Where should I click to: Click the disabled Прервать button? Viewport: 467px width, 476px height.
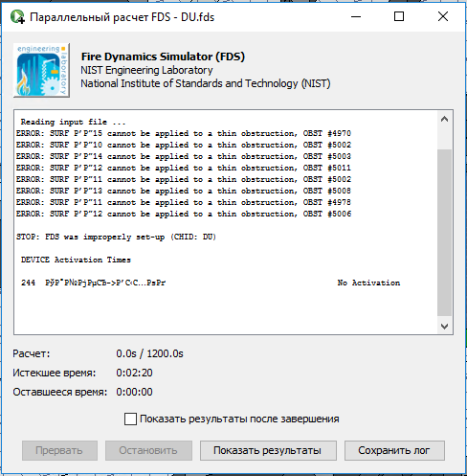(59, 450)
